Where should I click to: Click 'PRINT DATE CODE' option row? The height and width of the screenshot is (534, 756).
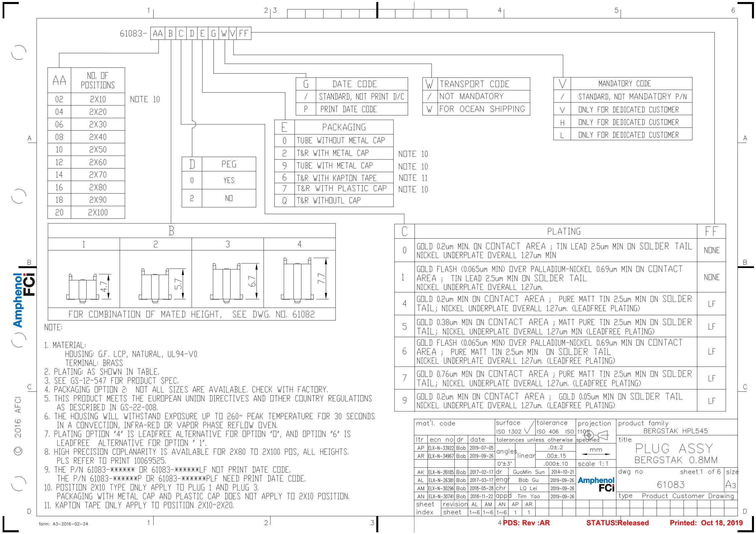(x=348, y=109)
